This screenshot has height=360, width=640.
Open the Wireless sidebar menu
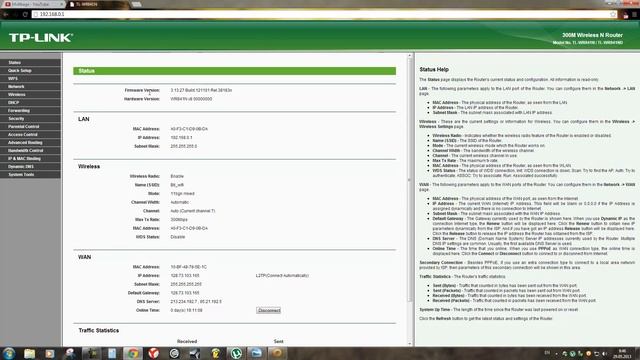31,94
